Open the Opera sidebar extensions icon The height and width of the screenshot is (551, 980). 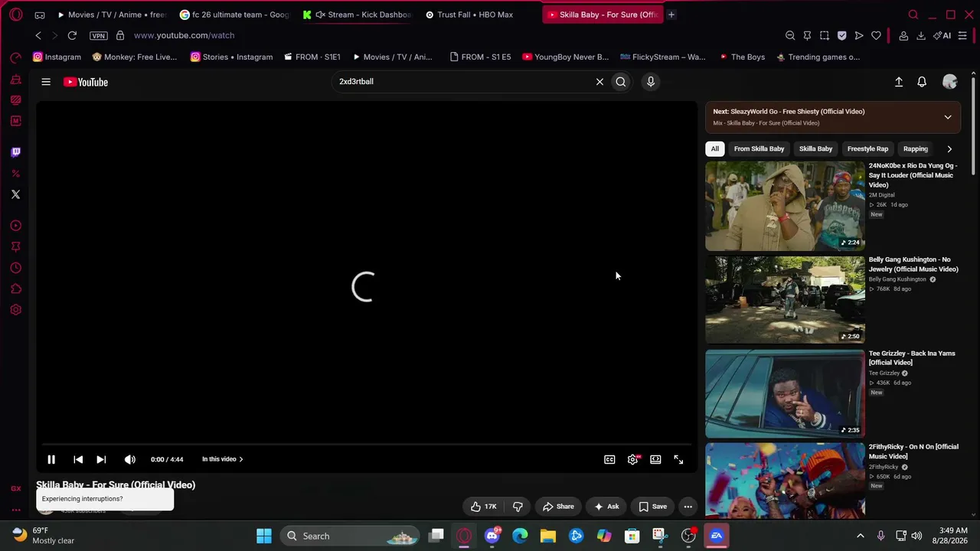tap(15, 289)
